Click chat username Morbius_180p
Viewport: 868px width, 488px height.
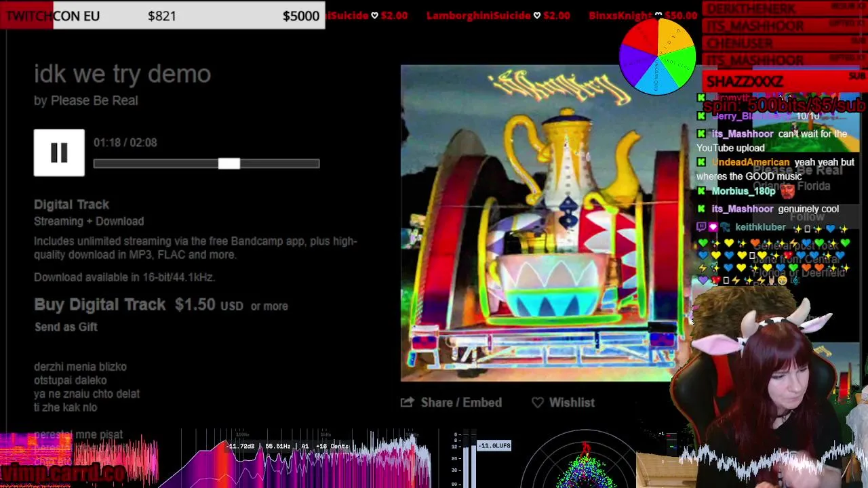click(743, 191)
